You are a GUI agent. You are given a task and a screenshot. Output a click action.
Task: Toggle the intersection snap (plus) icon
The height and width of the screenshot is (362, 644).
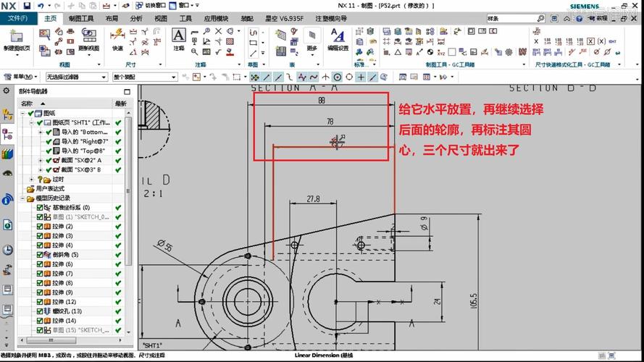tap(361, 77)
